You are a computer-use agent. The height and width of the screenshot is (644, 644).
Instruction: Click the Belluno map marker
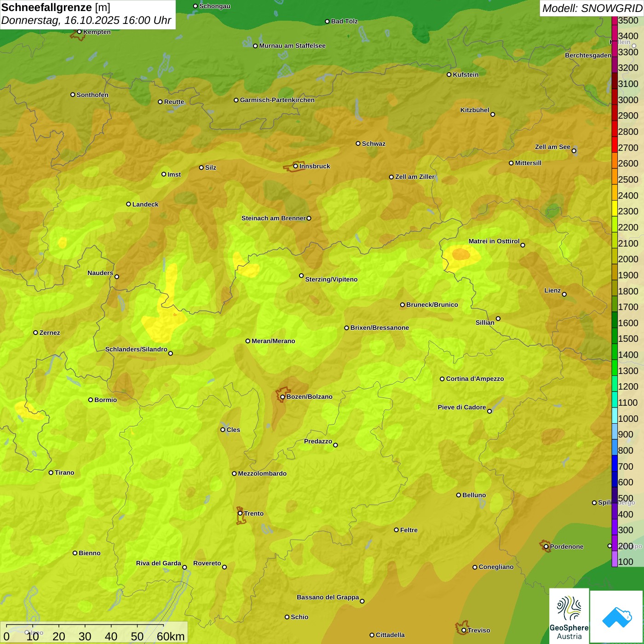pos(458,495)
